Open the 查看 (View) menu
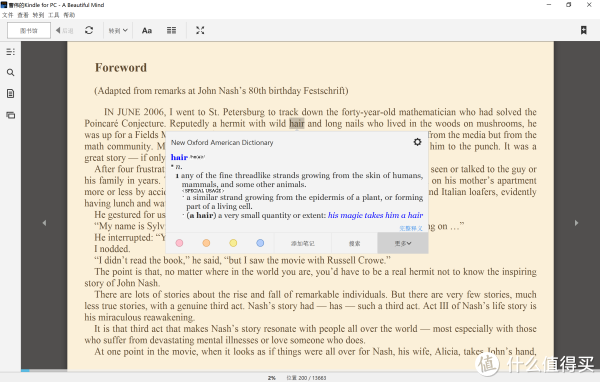 click(23, 15)
